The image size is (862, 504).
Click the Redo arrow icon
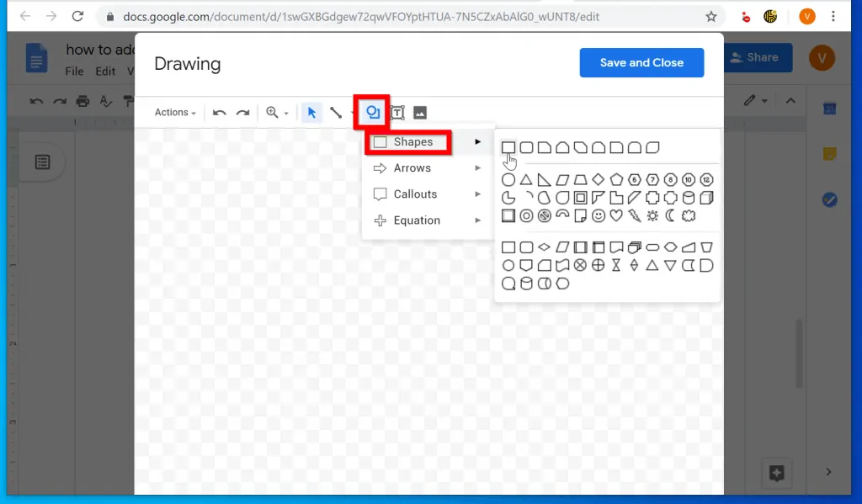click(242, 112)
